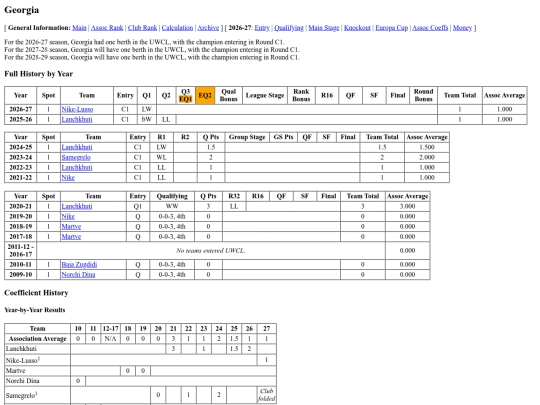Open Baia Zugdidi team link
The image size is (540, 405).
coord(79,264)
